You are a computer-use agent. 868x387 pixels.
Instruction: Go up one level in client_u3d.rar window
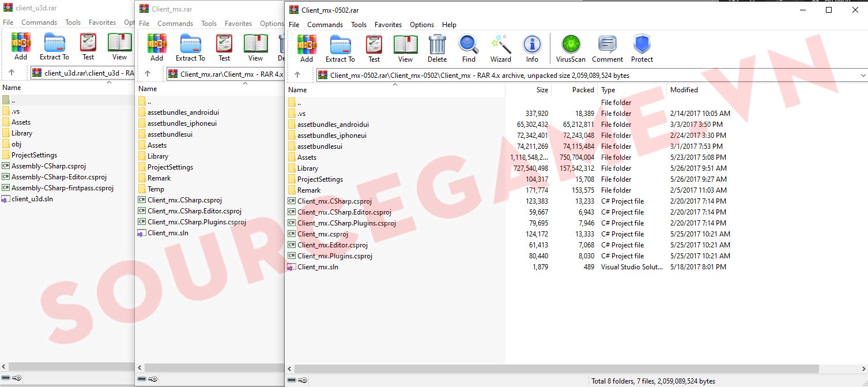coord(12,73)
